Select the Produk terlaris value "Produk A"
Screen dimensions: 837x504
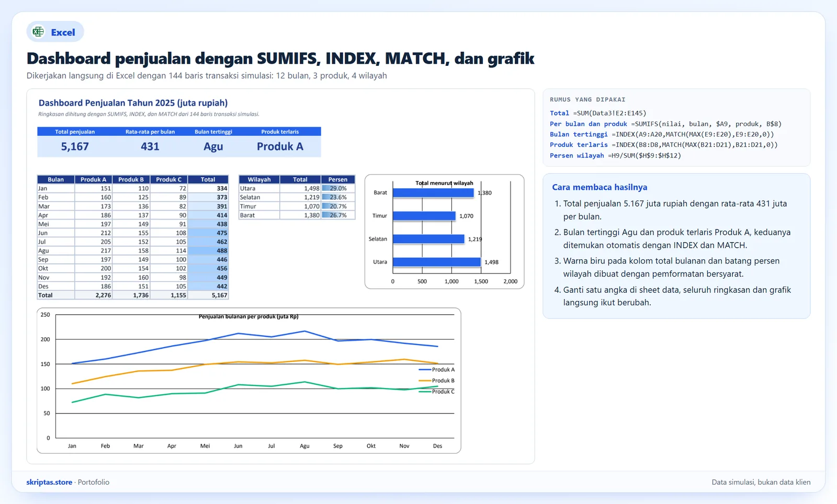[x=280, y=146]
